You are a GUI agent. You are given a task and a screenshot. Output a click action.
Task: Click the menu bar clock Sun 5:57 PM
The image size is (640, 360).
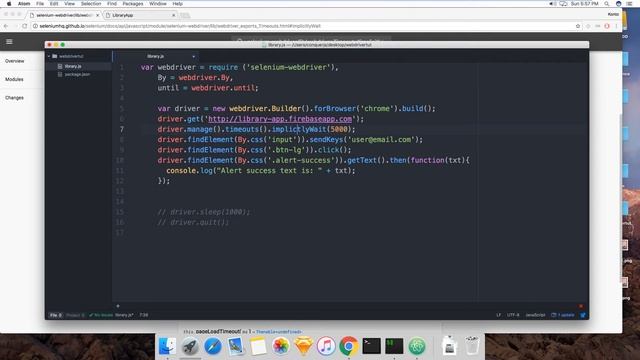[584, 4]
